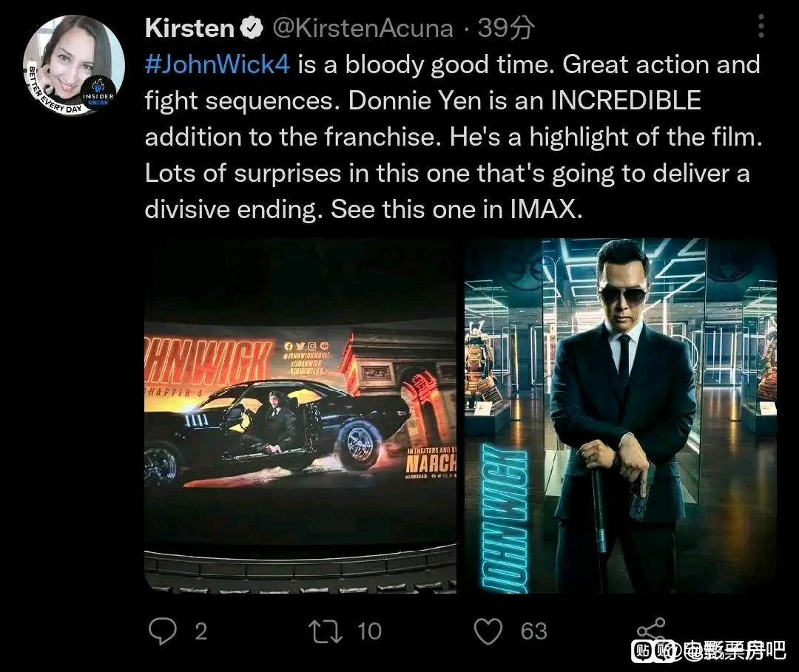This screenshot has height=672, width=799.
Task: Click the reply speech bubble icon
Action: tap(163, 631)
